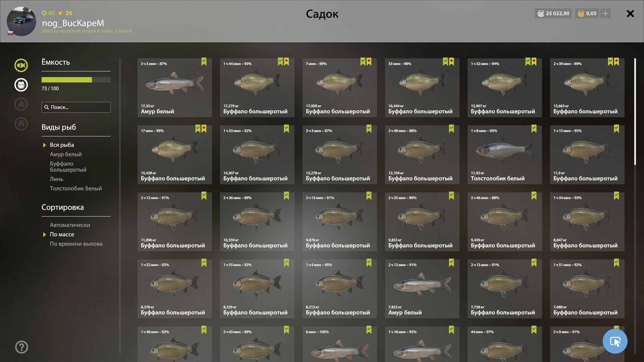The height and width of the screenshot is (362, 644).
Task: Select Вся рыба fish filter
Action: point(62,145)
